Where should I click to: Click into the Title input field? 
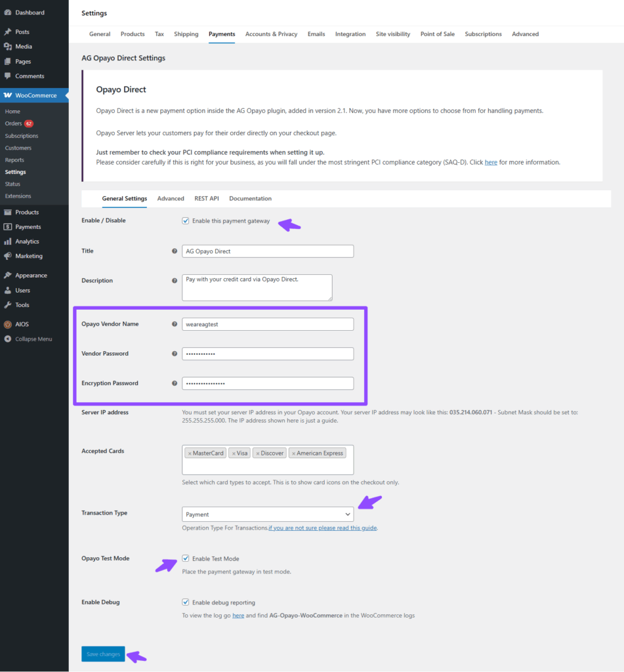268,251
